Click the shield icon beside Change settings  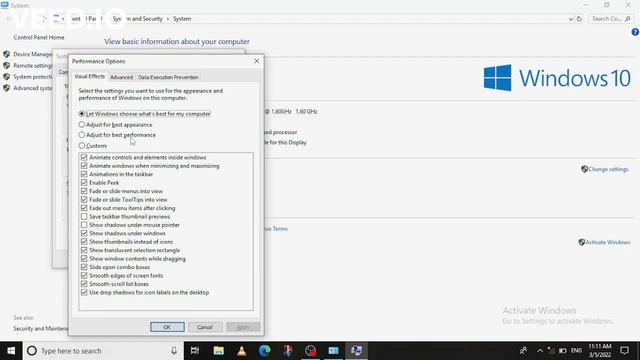[584, 169]
